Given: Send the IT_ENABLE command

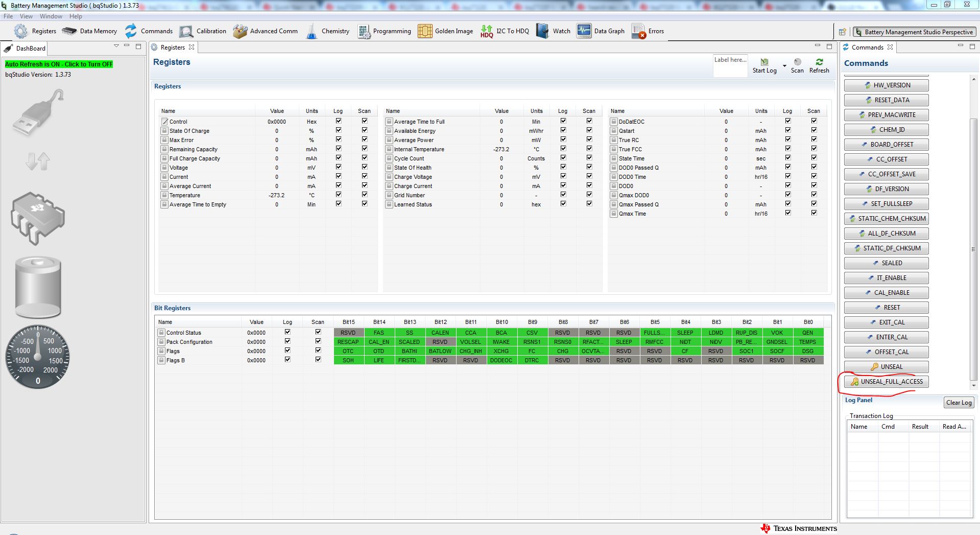Looking at the screenshot, I should (x=887, y=278).
